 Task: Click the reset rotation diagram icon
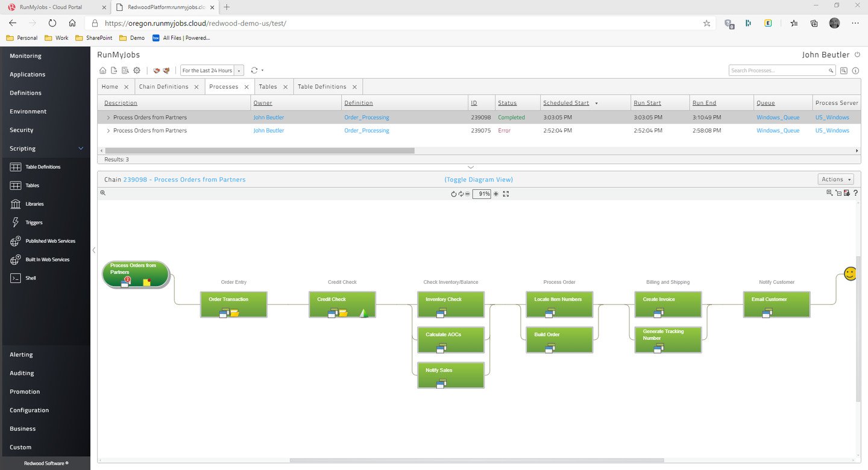coord(454,194)
